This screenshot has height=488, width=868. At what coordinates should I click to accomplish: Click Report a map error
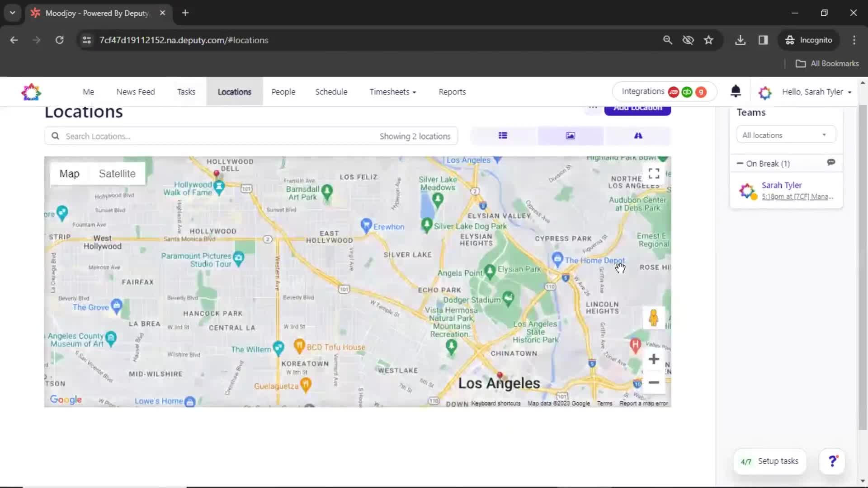pos(643,404)
